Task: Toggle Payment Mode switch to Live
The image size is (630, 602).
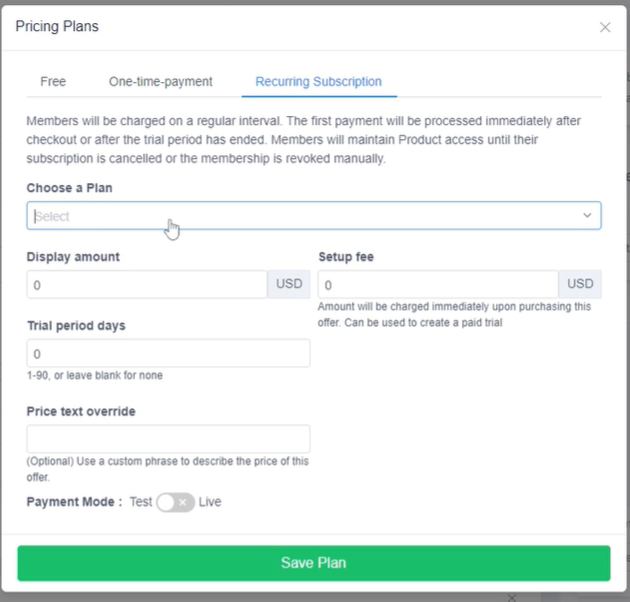Action: point(176,502)
